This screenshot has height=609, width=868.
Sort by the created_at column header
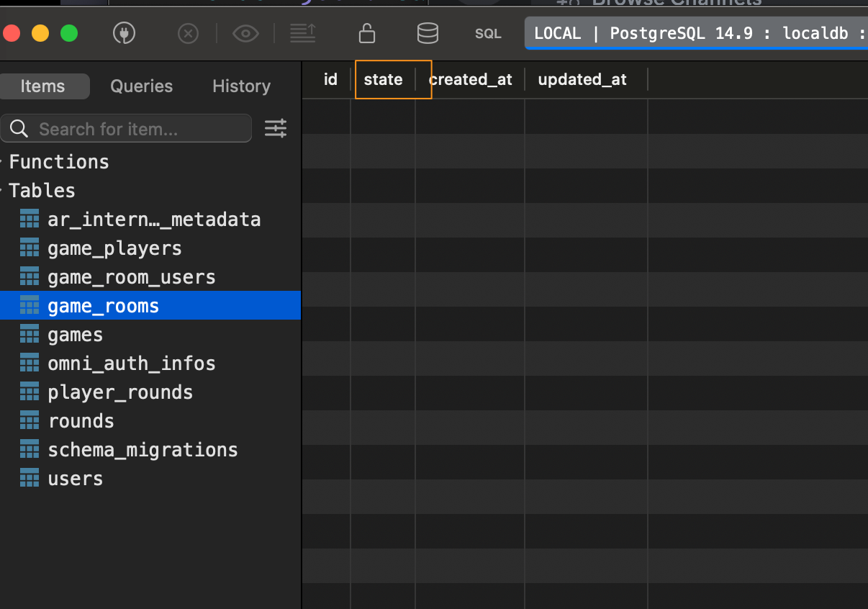[471, 80]
